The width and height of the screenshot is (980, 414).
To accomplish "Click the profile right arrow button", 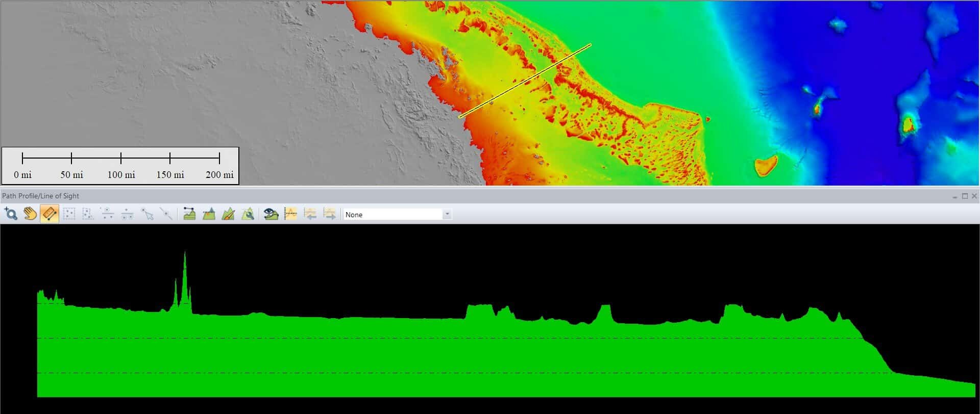I will (330, 214).
